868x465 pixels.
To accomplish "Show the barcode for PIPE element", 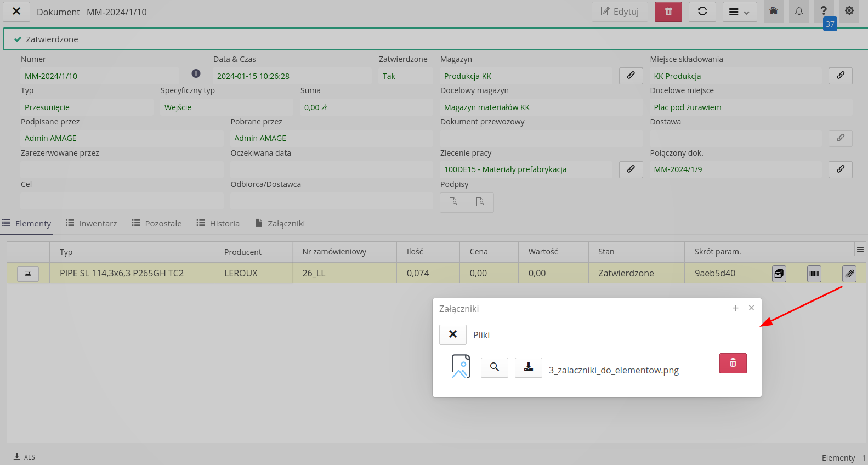I will (814, 273).
